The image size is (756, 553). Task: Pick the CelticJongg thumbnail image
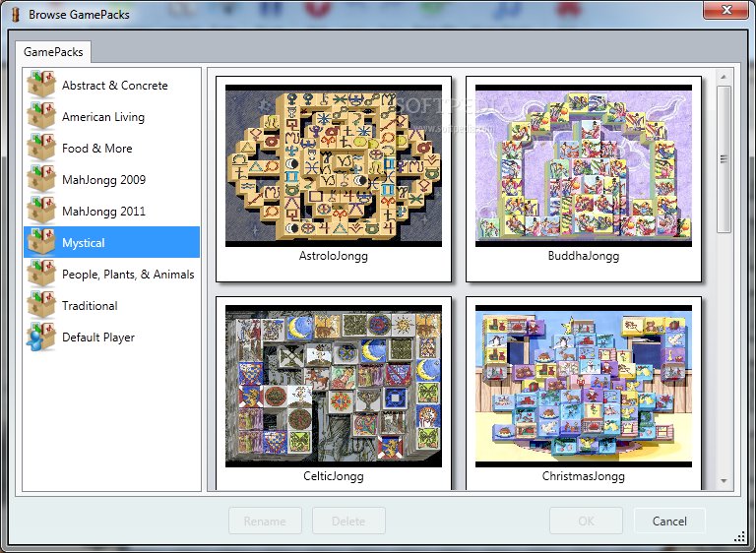click(x=334, y=386)
